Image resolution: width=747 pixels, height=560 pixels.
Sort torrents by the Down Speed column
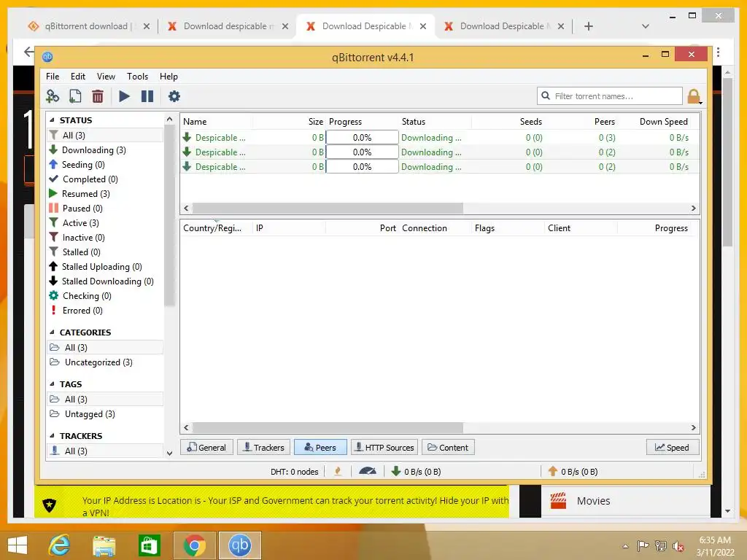tap(663, 122)
